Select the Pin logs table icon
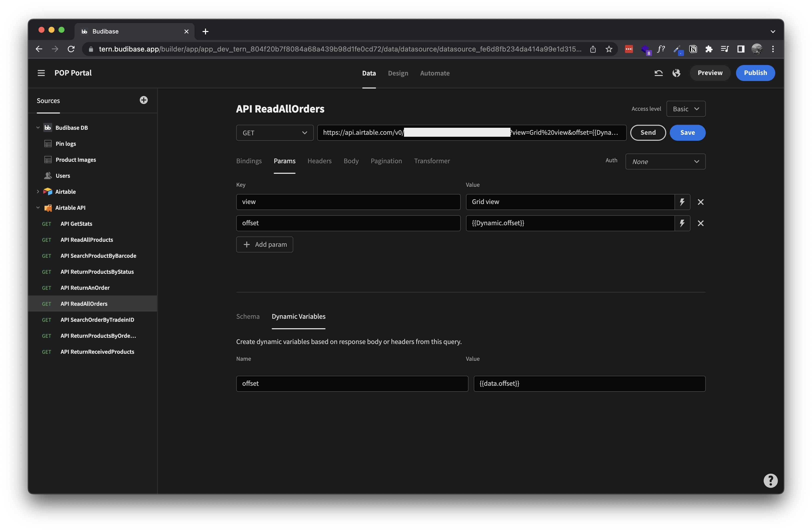This screenshot has width=812, height=531. click(x=48, y=143)
